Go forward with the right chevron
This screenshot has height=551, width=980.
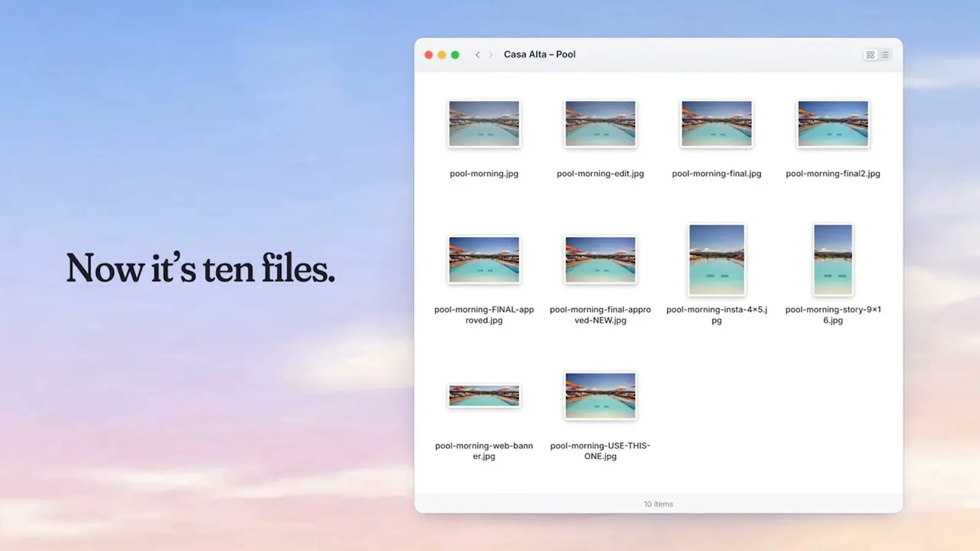tap(491, 54)
